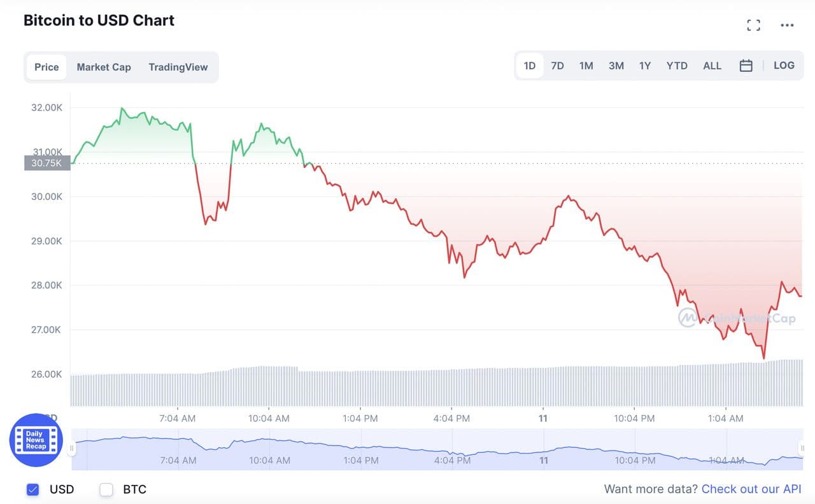Image resolution: width=815 pixels, height=504 pixels.
Task: Choose the YTD time range
Action: (677, 66)
